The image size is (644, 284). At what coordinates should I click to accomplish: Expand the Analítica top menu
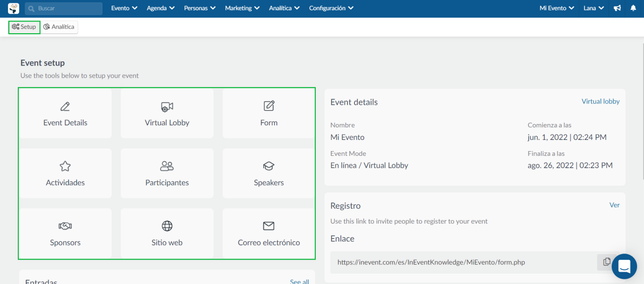[x=285, y=8]
